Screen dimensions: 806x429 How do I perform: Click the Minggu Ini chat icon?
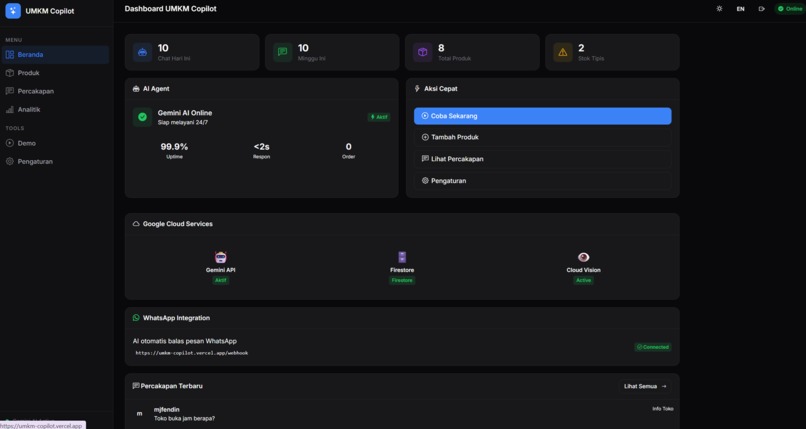click(283, 52)
